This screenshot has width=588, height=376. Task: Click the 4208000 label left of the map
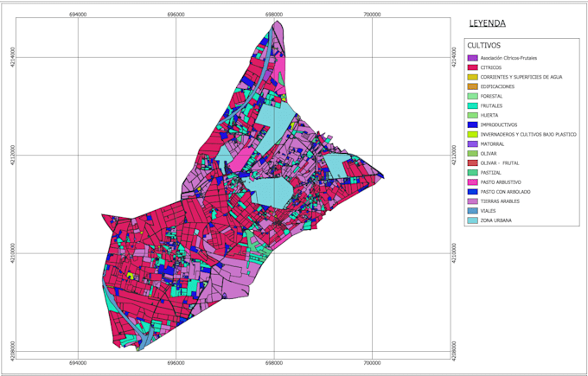point(13,351)
